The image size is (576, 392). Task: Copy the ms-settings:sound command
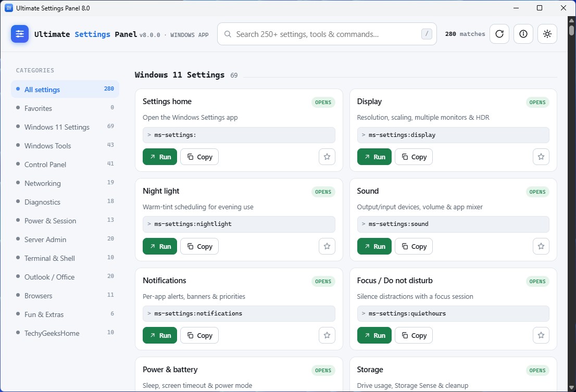point(414,246)
